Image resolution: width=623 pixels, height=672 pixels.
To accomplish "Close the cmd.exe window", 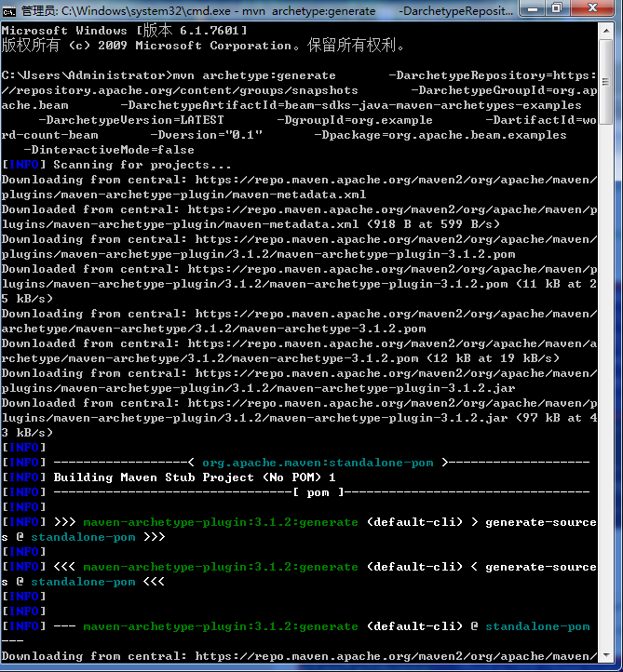I will pos(592,8).
